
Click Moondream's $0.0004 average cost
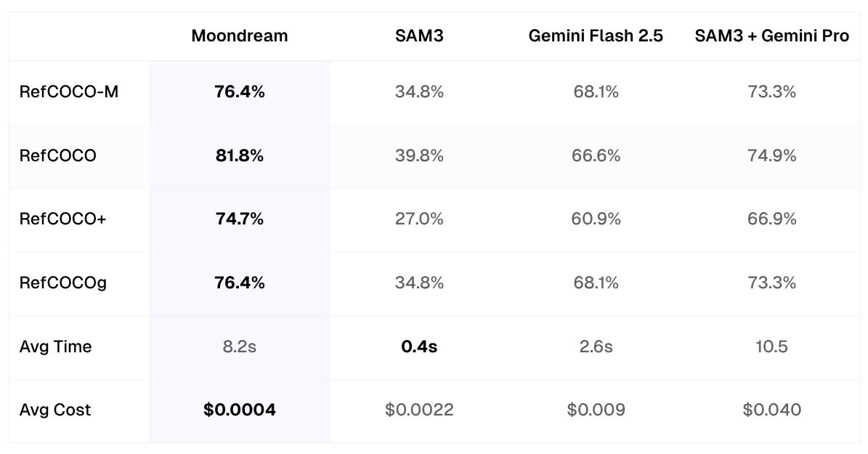coord(239,410)
